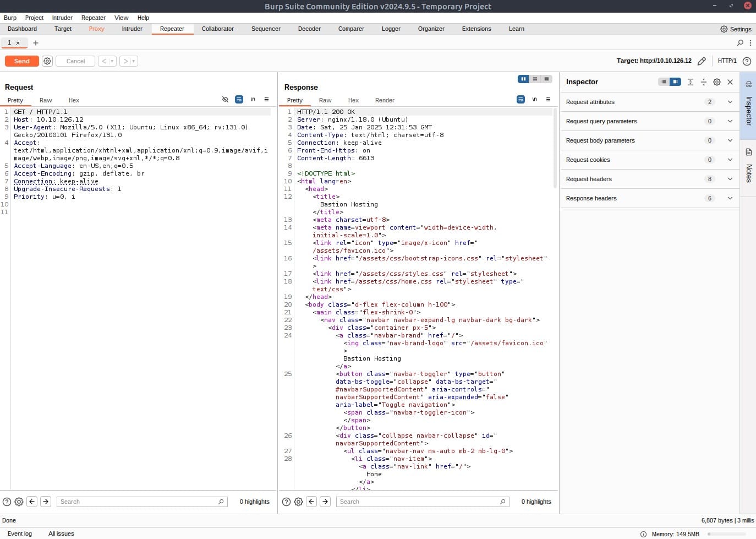Click the pencil icon to edit target
This screenshot has width=756, height=539.
tap(702, 61)
